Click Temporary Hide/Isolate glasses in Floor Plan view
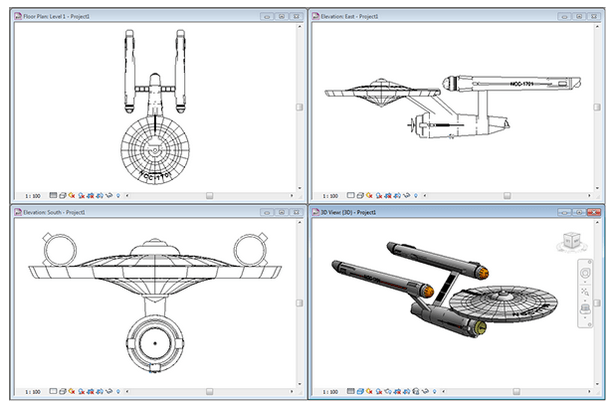613x410 pixels. point(111,196)
